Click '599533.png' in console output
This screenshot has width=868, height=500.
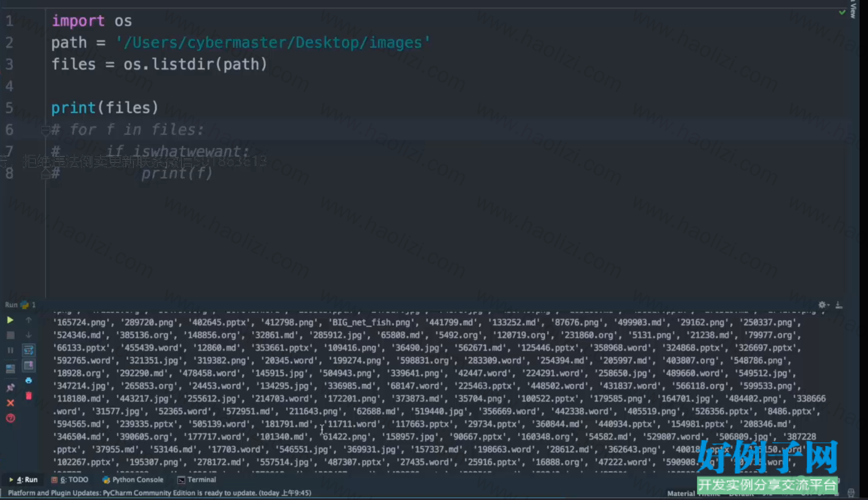[x=769, y=386]
